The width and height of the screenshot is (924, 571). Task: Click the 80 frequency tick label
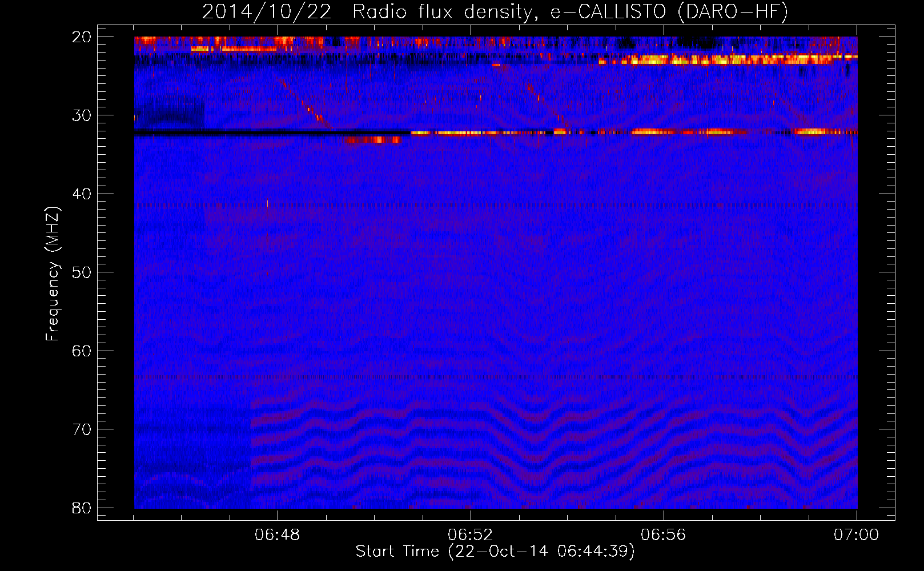pos(82,508)
